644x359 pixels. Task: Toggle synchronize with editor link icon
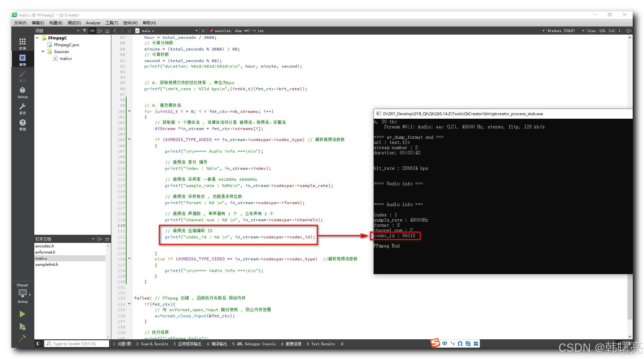pos(92,31)
